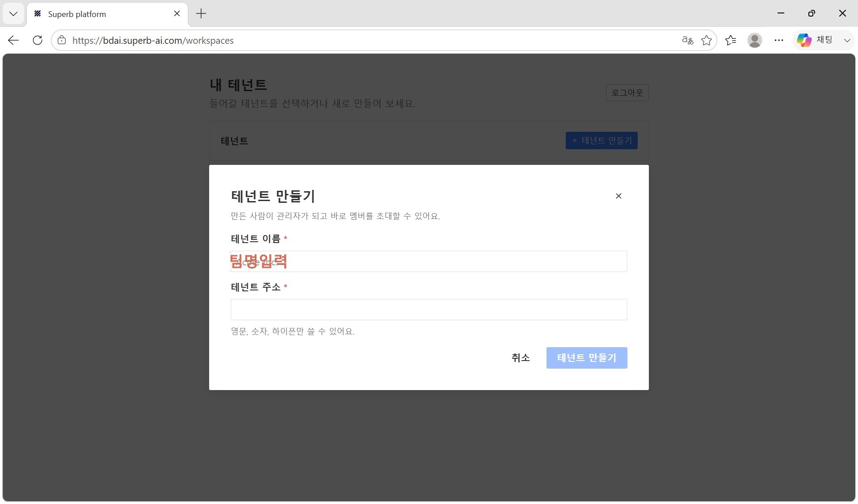The image size is (858, 504).
Task: Add this page to favorites star
Action: [x=707, y=40]
